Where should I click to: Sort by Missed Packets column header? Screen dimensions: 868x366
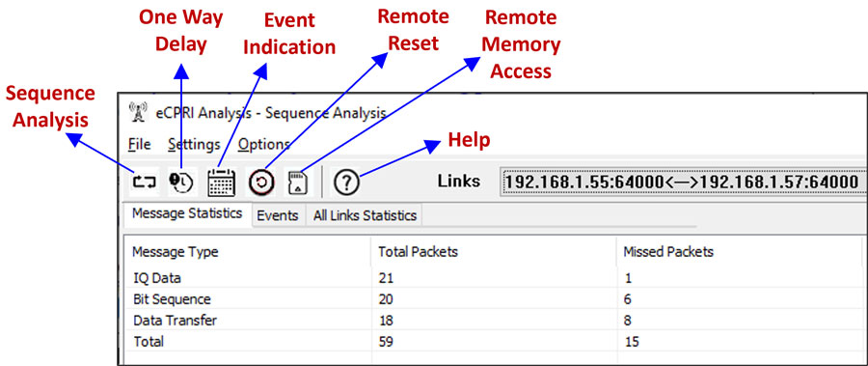click(x=739, y=252)
